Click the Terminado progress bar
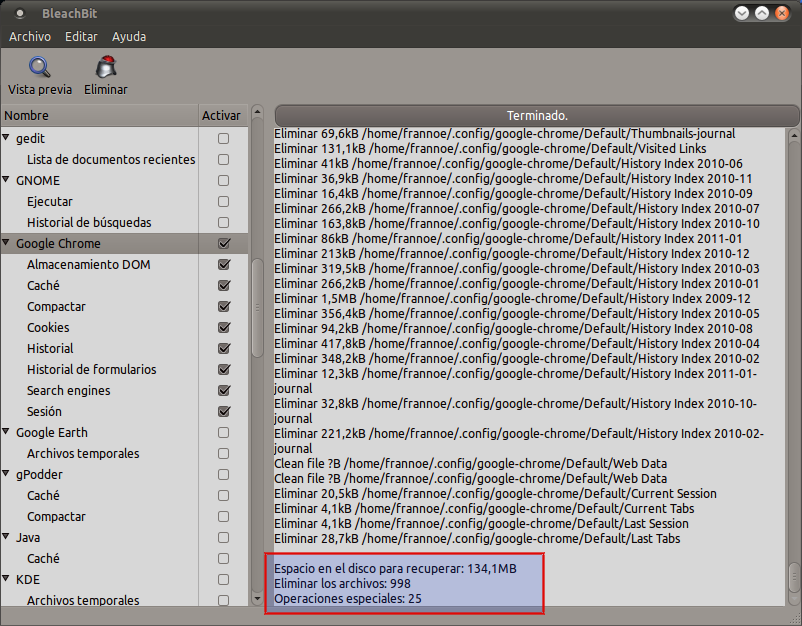802x626 pixels. (537, 116)
